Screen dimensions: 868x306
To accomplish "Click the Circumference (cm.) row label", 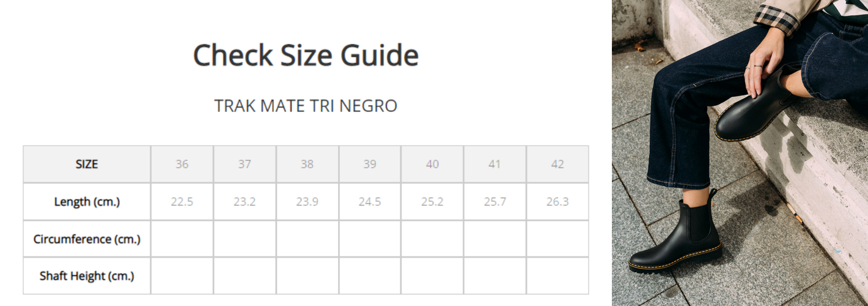I will 87,239.
